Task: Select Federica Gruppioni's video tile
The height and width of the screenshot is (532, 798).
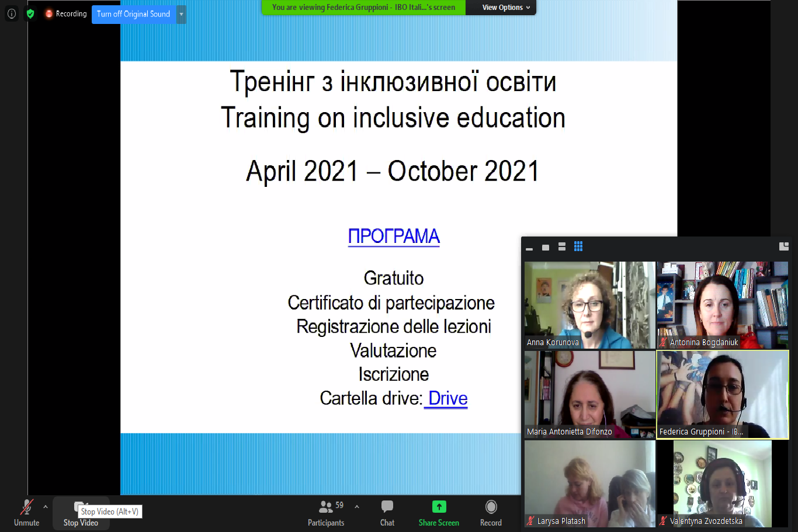Action: pyautogui.click(x=723, y=394)
